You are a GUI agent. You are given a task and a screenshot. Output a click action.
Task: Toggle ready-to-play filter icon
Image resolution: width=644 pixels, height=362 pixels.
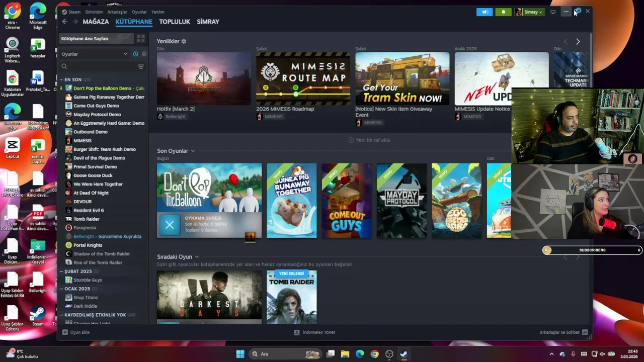click(x=144, y=54)
